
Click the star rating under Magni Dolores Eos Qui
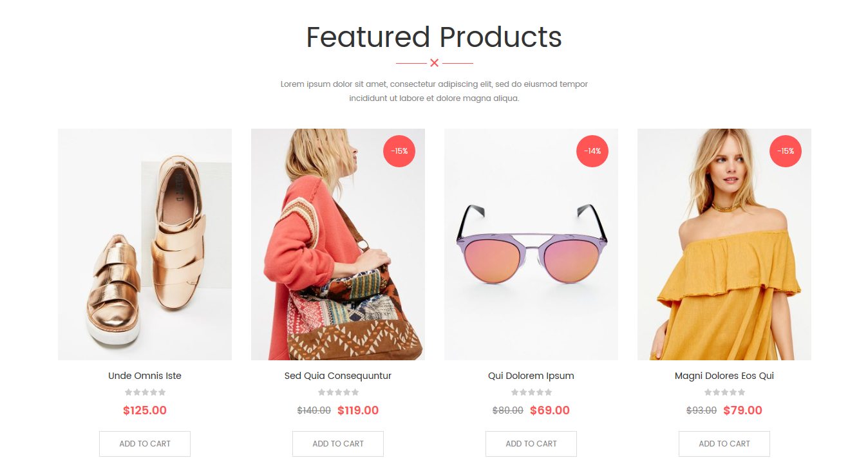tap(724, 392)
